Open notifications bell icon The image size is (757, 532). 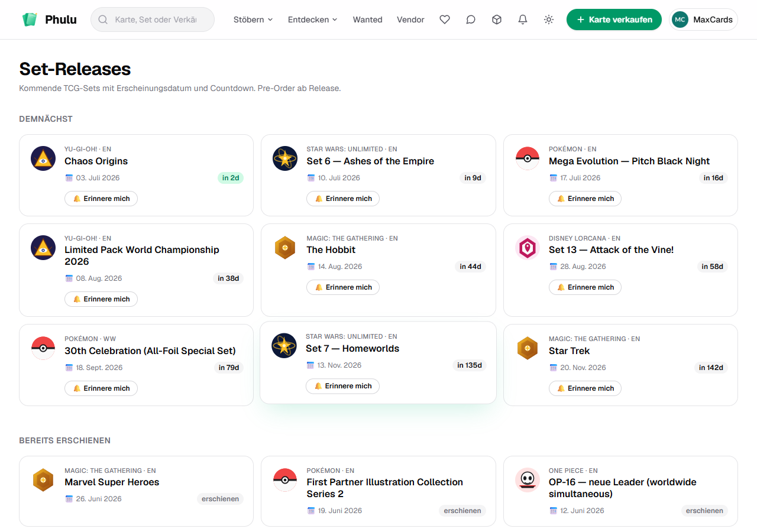(523, 20)
